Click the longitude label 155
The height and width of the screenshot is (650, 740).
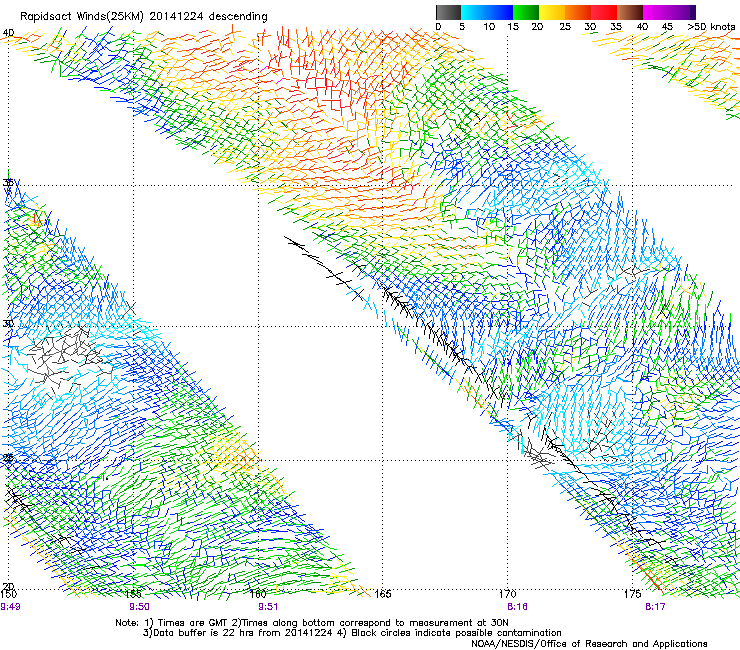(134, 594)
